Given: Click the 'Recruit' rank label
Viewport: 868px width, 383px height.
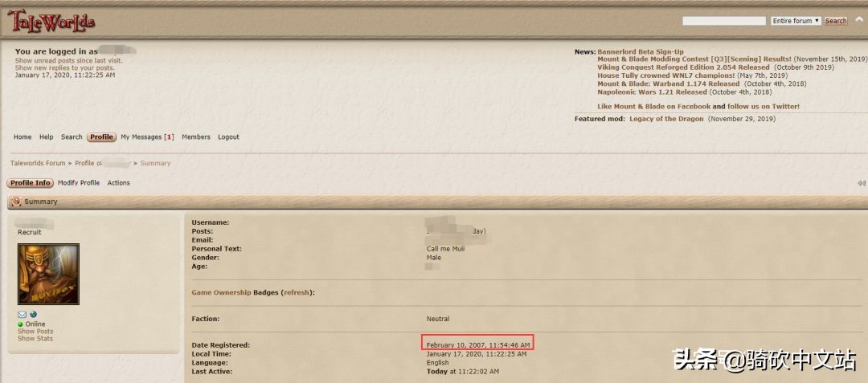Looking at the screenshot, I should [30, 233].
